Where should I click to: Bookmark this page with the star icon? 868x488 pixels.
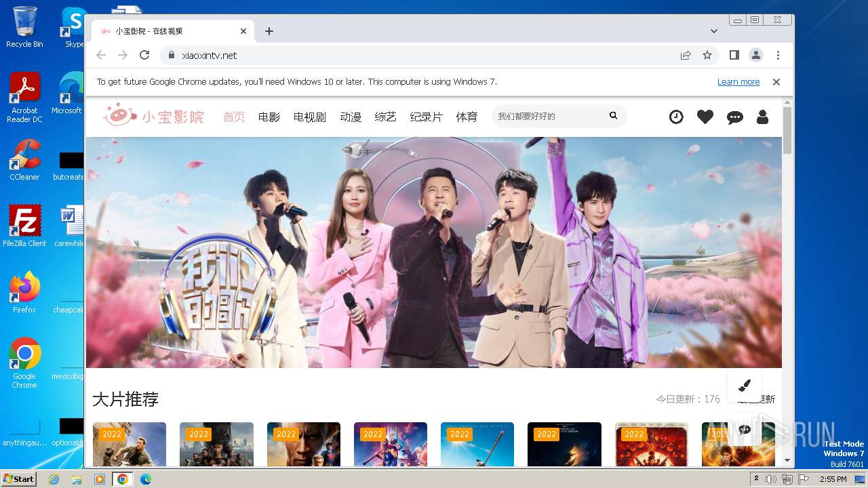[707, 55]
